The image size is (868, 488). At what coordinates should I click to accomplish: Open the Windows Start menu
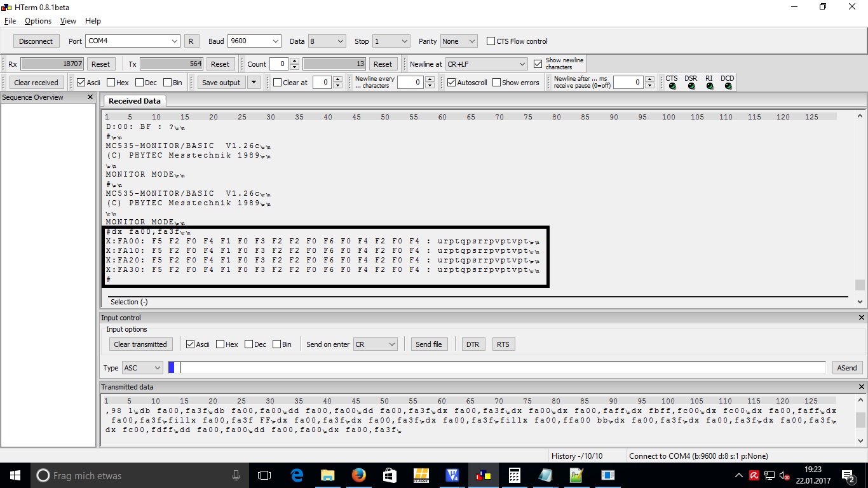tap(15, 475)
